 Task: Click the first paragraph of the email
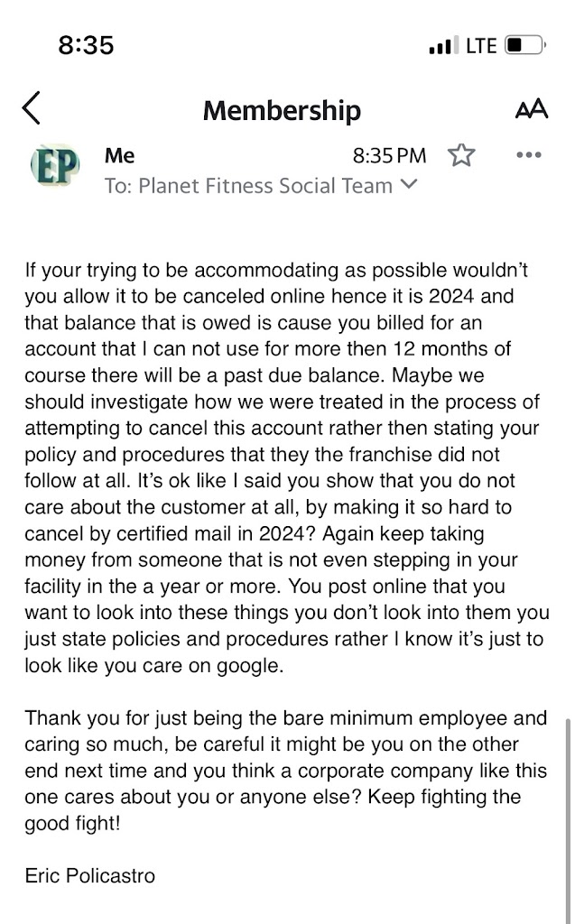[x=285, y=469]
